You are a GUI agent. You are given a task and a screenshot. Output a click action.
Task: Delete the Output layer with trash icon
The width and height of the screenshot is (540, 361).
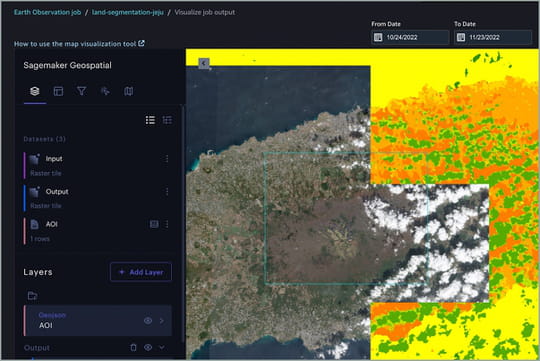pyautogui.click(x=134, y=348)
